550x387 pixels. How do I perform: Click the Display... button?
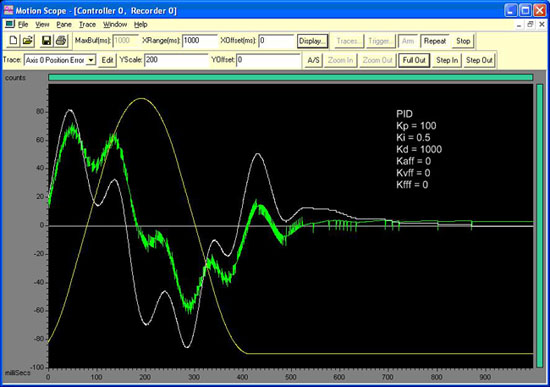(312, 41)
